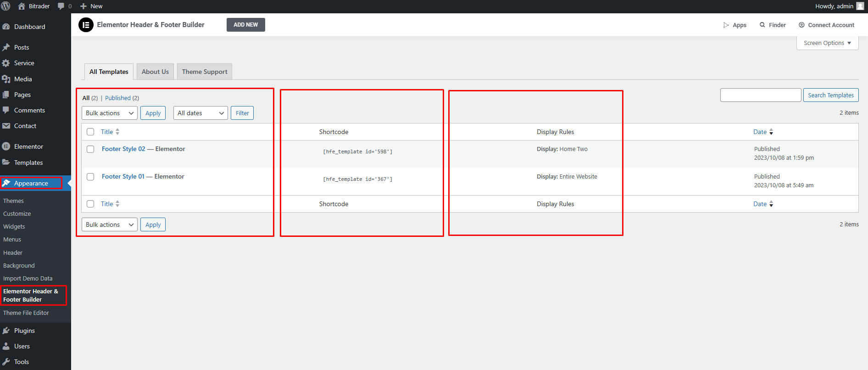868x370 pixels.
Task: Switch to the Theme Support tab
Action: pyautogui.click(x=205, y=72)
